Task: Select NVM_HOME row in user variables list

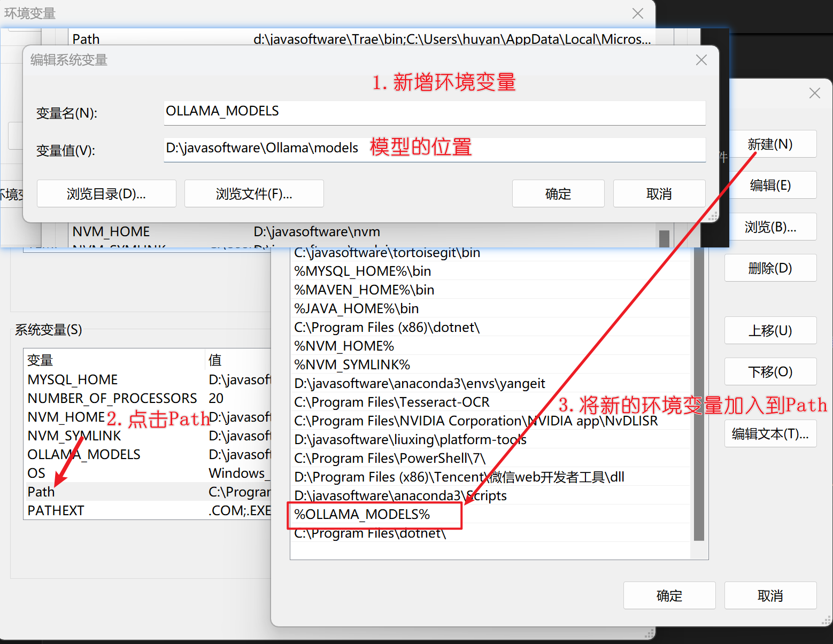Action: tap(362, 231)
